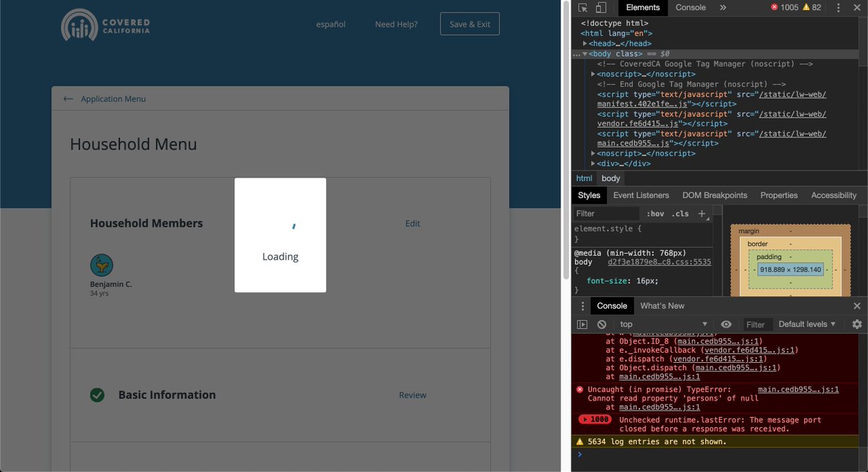Open the DevTools kebab menu
This screenshot has width=868, height=472.
pyautogui.click(x=838, y=7)
